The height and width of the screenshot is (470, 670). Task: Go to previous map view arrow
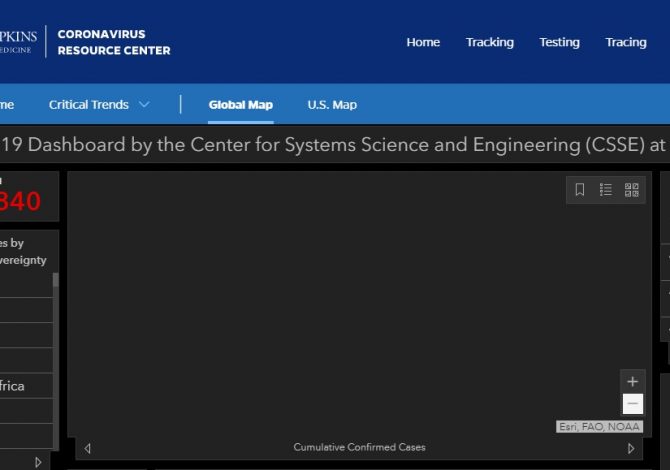tap(88, 448)
